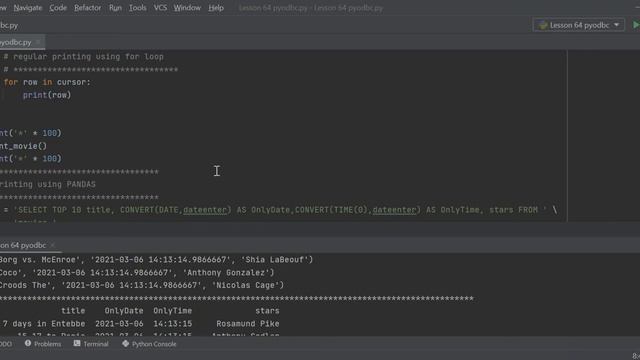The width and height of the screenshot is (640, 360).
Task: Expand the Lesson 64 pyodbc run configuration dropdown
Action: click(x=616, y=25)
